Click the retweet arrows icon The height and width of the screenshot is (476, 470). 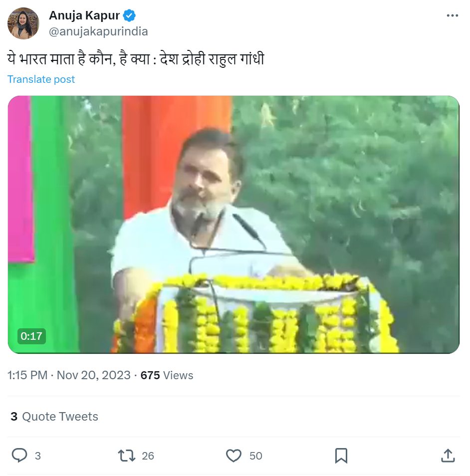pos(127,456)
